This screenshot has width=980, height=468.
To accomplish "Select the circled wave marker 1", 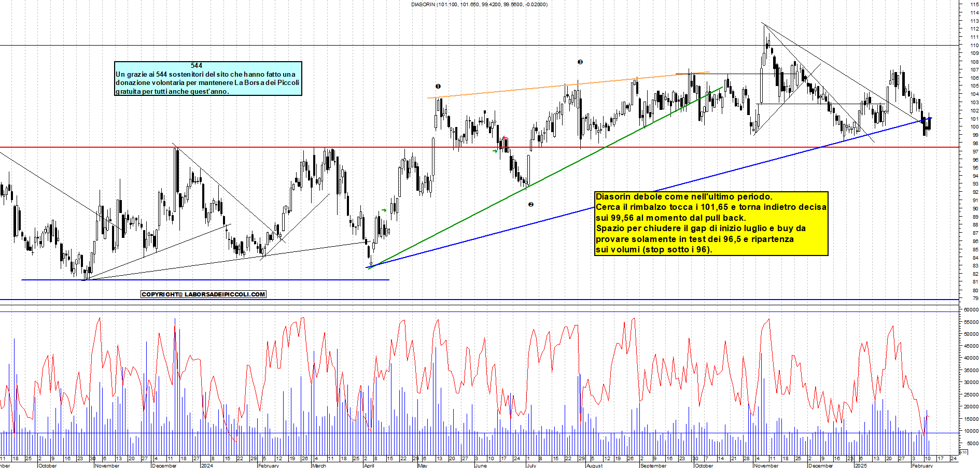I will pyautogui.click(x=438, y=87).
